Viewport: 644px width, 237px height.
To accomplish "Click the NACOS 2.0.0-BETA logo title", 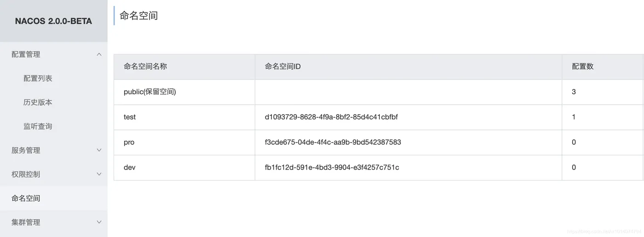I will [x=53, y=21].
